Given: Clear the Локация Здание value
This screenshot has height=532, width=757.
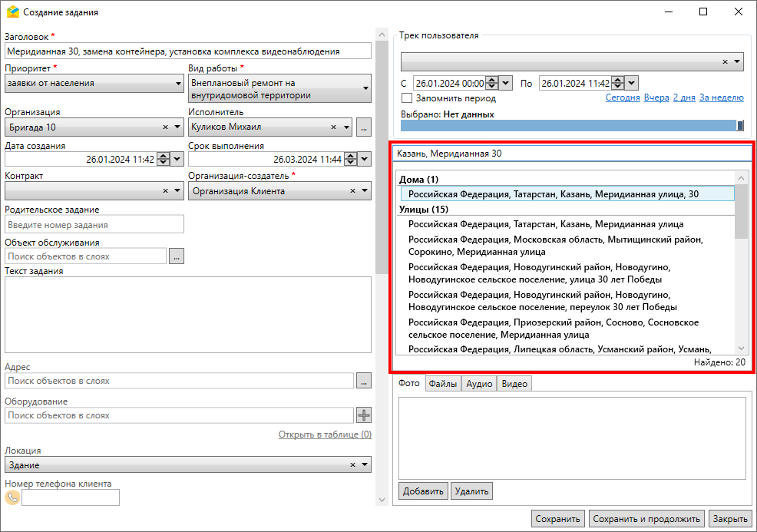Looking at the screenshot, I should [x=352, y=464].
